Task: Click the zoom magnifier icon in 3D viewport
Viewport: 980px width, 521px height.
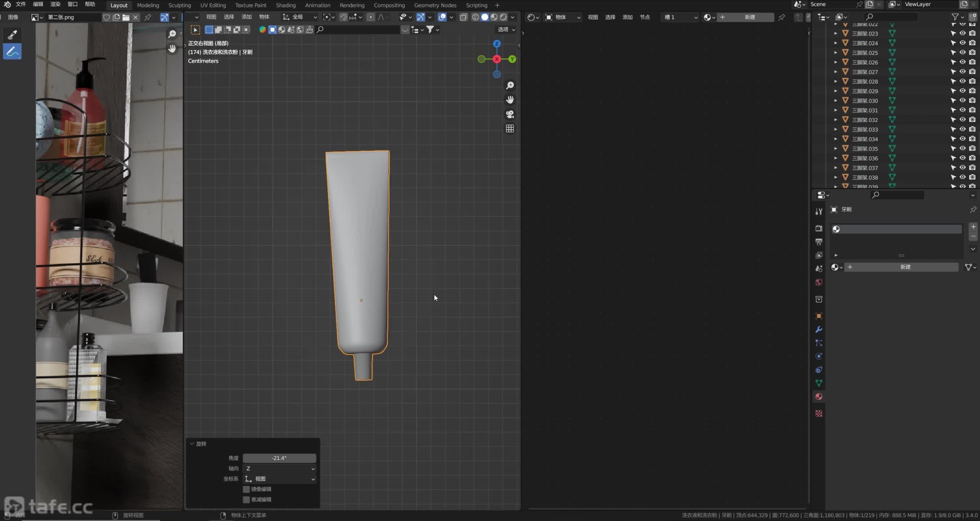Action: 510,85
